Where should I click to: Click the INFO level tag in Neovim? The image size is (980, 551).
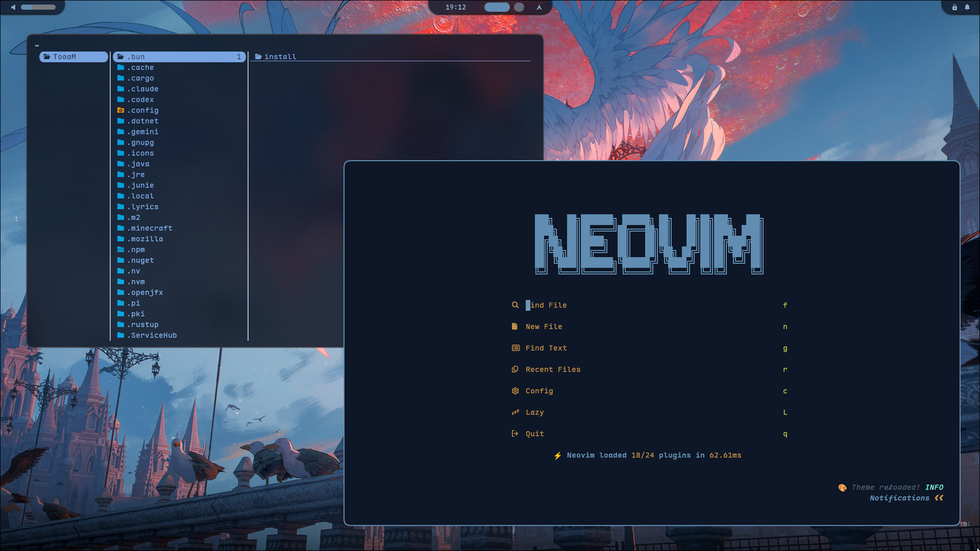[x=934, y=487]
